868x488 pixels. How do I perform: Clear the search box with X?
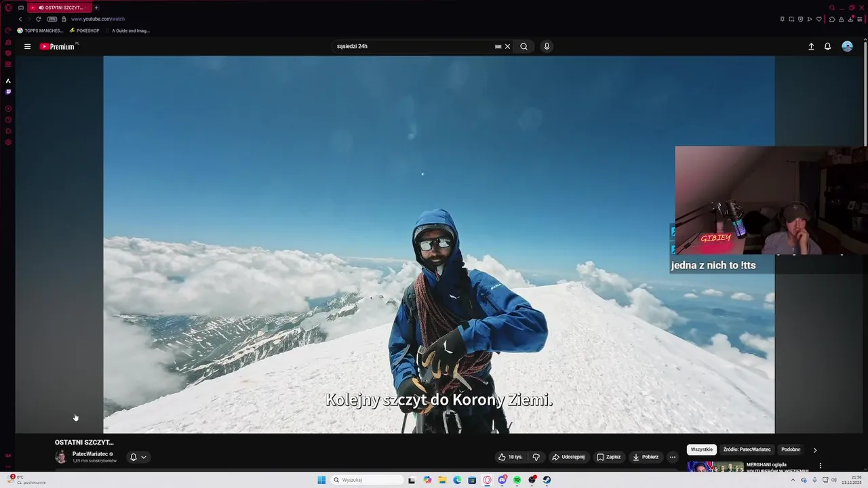click(507, 47)
